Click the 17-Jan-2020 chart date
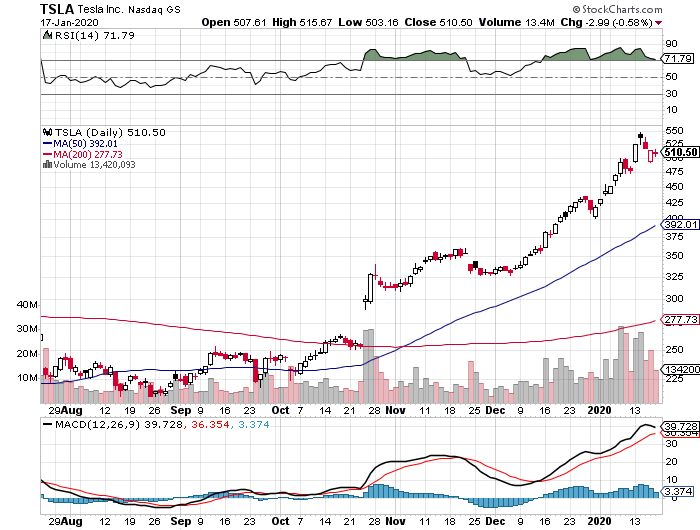 coord(69,22)
